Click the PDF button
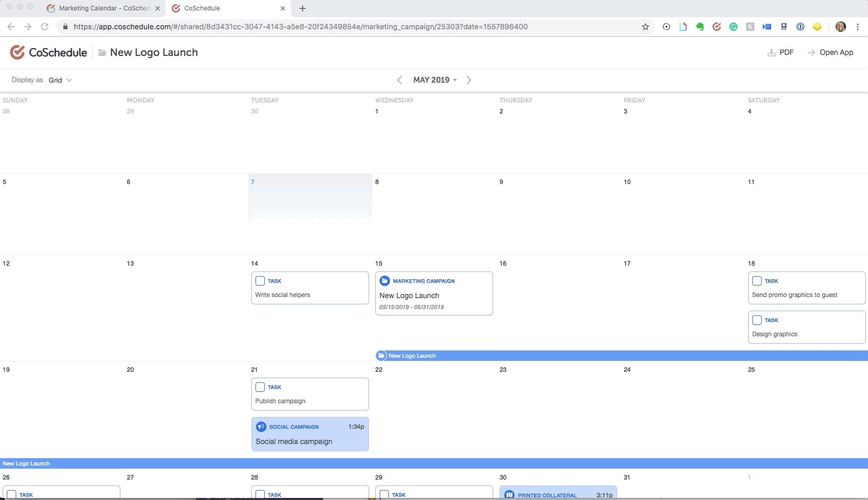Screen dimensions: 868x500 point(781,53)
